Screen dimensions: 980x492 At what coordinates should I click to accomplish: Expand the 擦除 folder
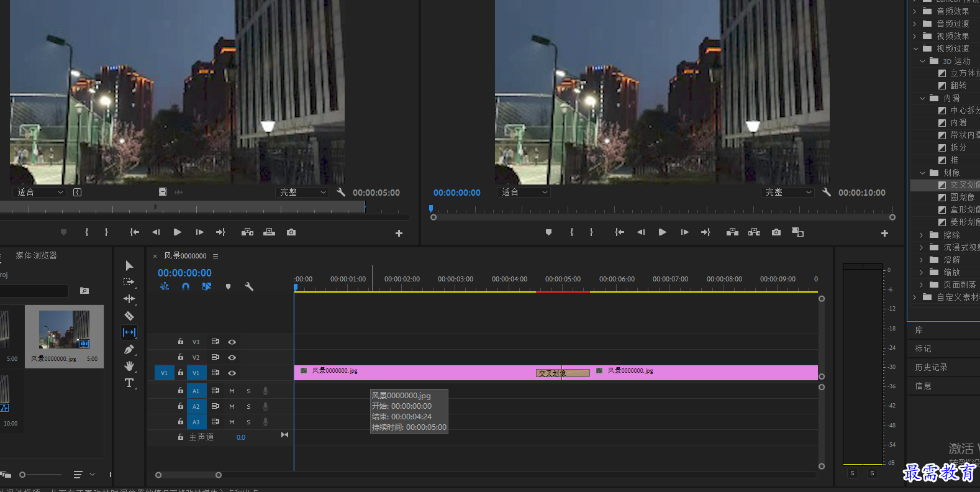pyautogui.click(x=922, y=235)
